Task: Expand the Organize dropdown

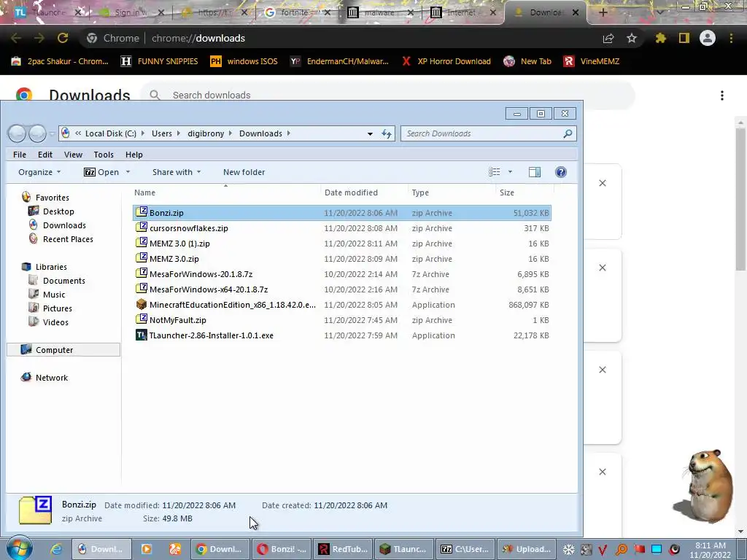Action: (x=39, y=172)
